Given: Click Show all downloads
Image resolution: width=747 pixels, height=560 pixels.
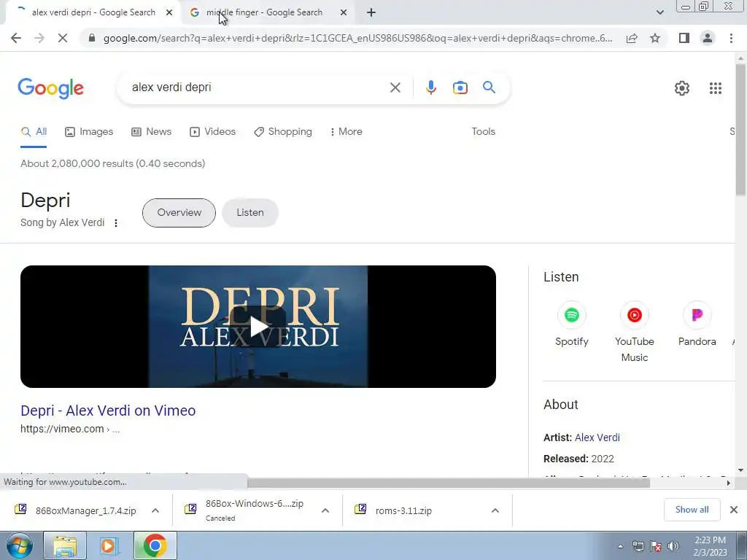Looking at the screenshot, I should click(x=692, y=510).
